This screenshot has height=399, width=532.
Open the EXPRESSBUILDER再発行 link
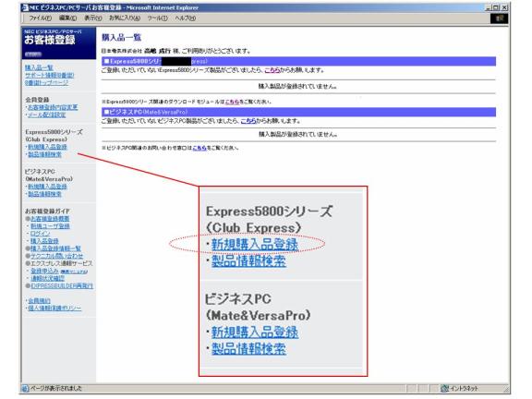pyautogui.click(x=62, y=285)
